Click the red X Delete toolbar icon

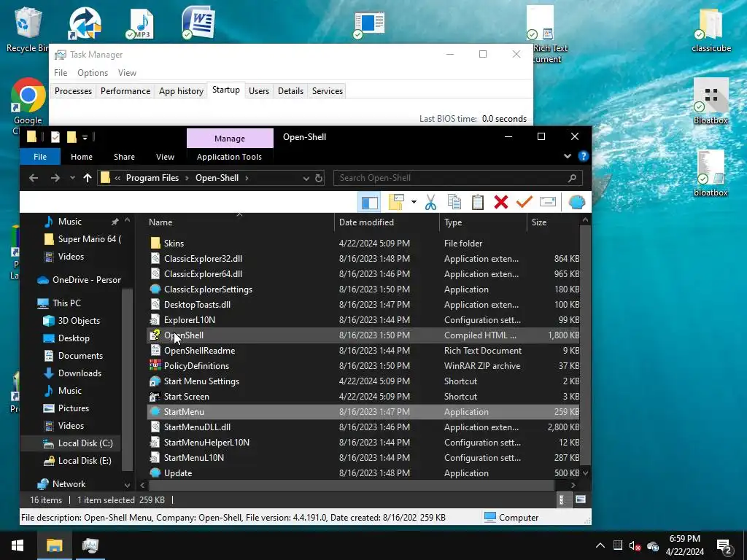coord(501,203)
